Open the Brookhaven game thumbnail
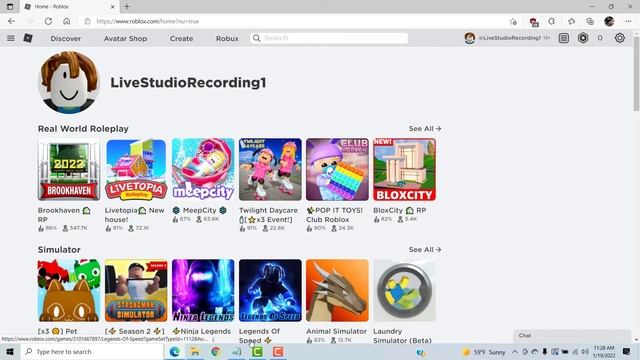 69,169
